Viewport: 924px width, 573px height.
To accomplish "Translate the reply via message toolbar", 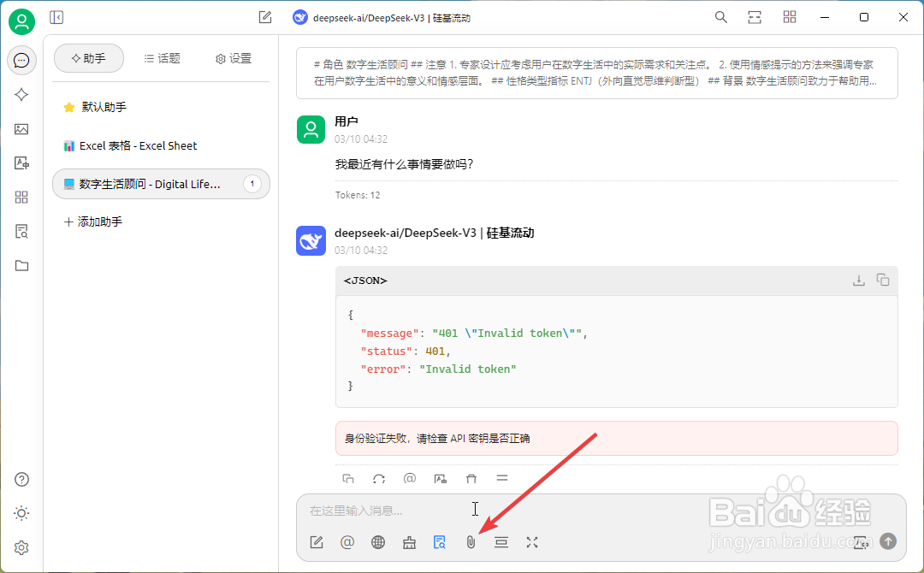I will coord(441,479).
